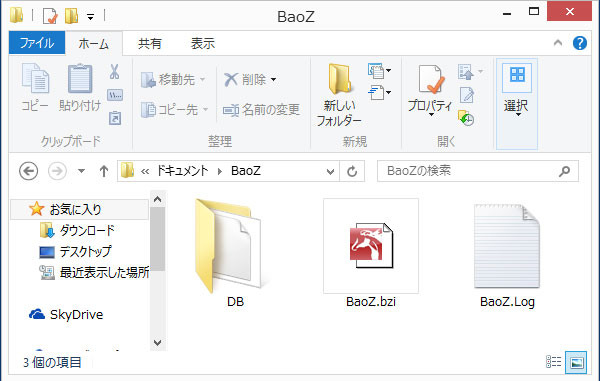Click the Paste shortcut icon

click(x=115, y=118)
